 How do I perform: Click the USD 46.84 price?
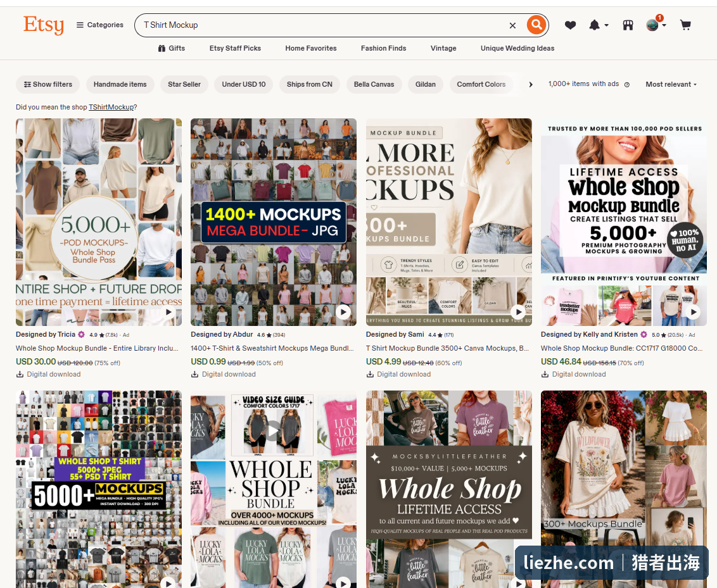pyautogui.click(x=561, y=361)
